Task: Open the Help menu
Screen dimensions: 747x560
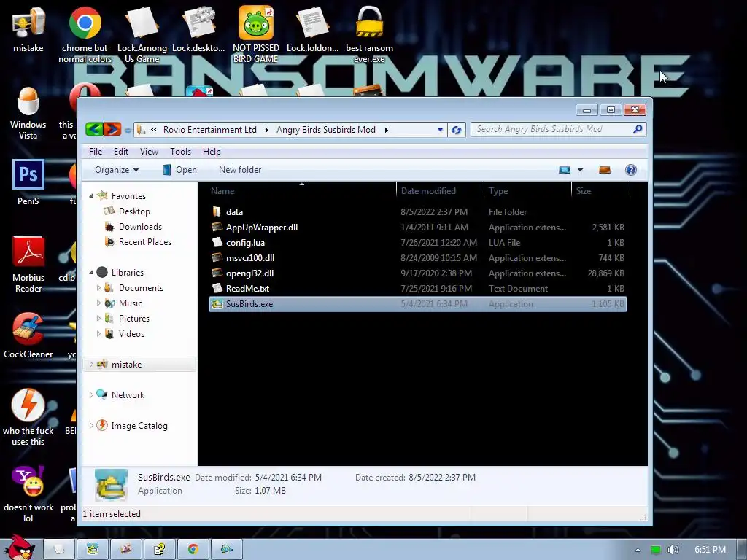Action: pos(212,152)
